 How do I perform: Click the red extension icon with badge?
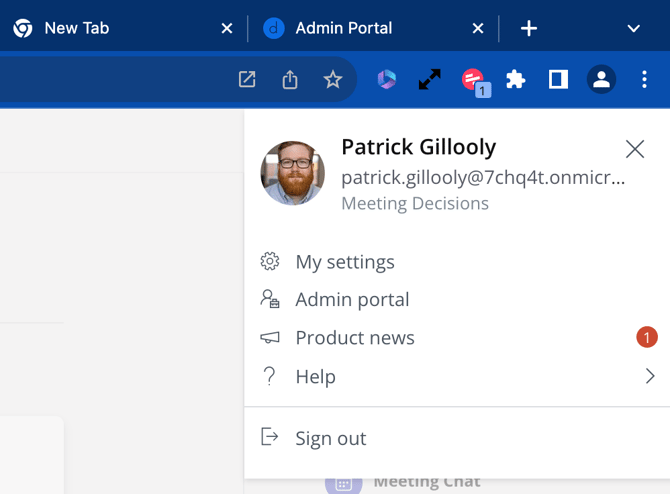coord(473,80)
